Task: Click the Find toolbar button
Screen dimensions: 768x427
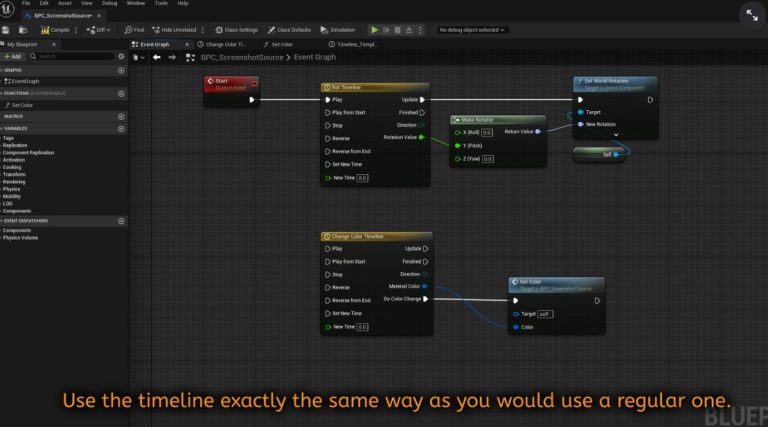Action: [x=134, y=30]
